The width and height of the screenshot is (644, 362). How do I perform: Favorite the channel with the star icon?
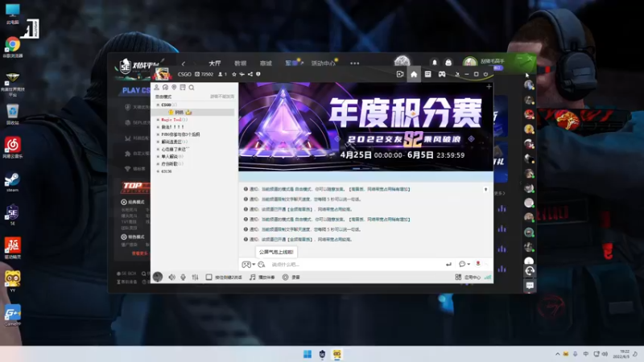(234, 74)
